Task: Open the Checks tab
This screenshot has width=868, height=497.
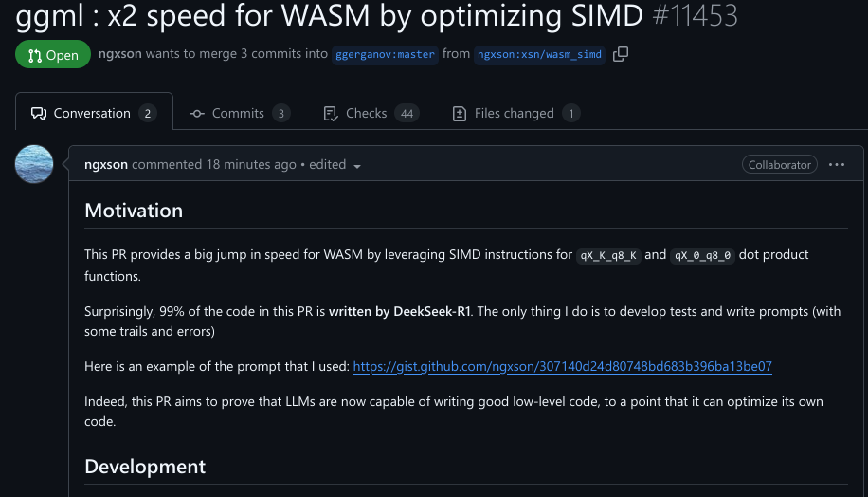Action: tap(366, 113)
